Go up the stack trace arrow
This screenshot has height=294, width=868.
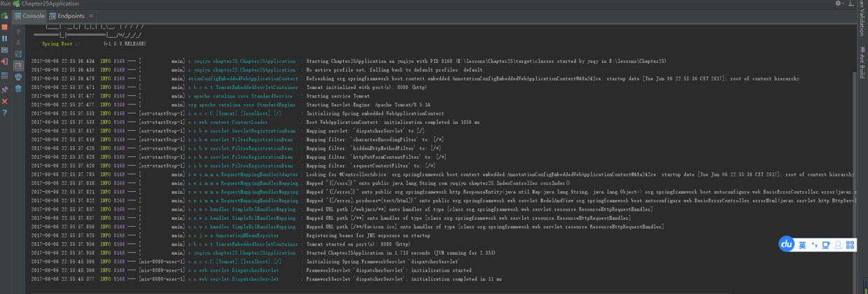coord(18,31)
